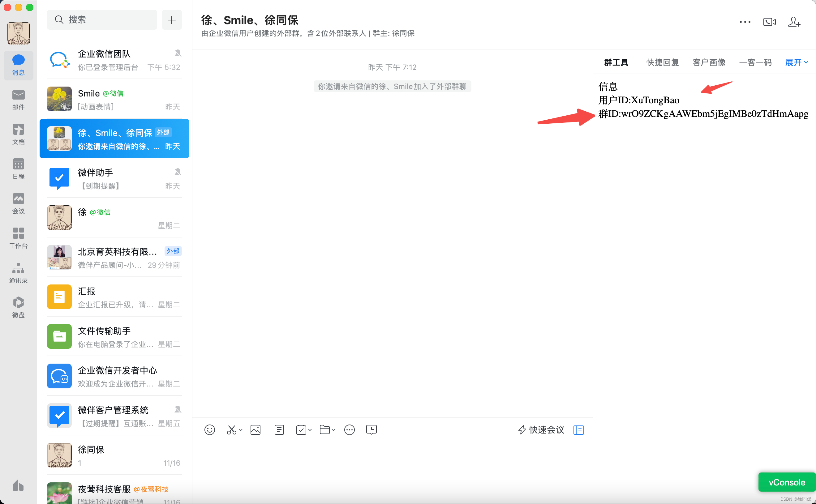Click the add member icon
Screen dimensions: 816x504
tap(794, 22)
